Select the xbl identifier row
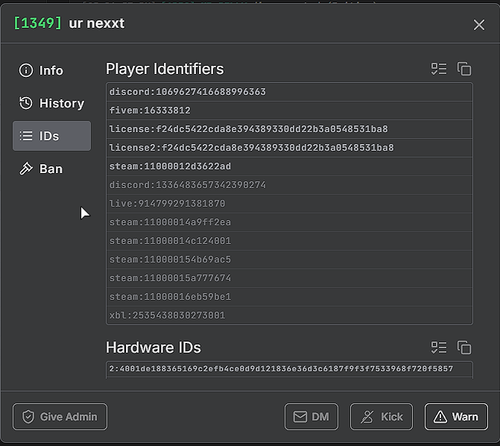 point(289,315)
